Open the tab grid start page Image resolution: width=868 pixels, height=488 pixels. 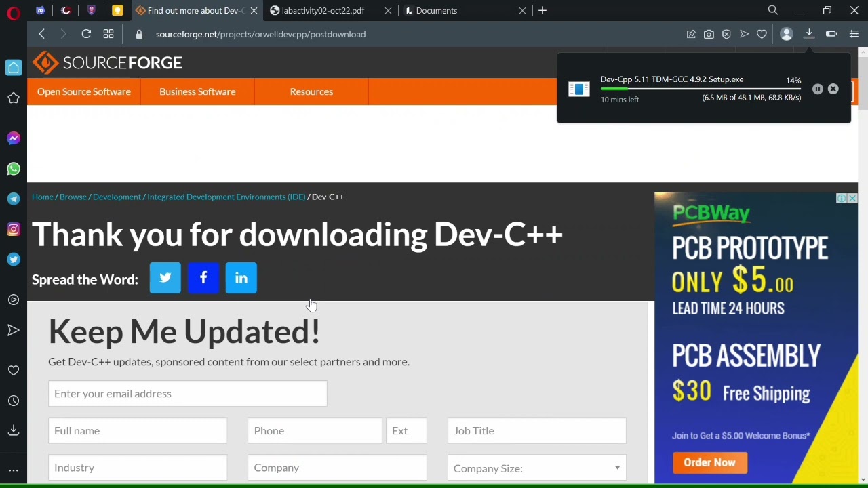108,34
